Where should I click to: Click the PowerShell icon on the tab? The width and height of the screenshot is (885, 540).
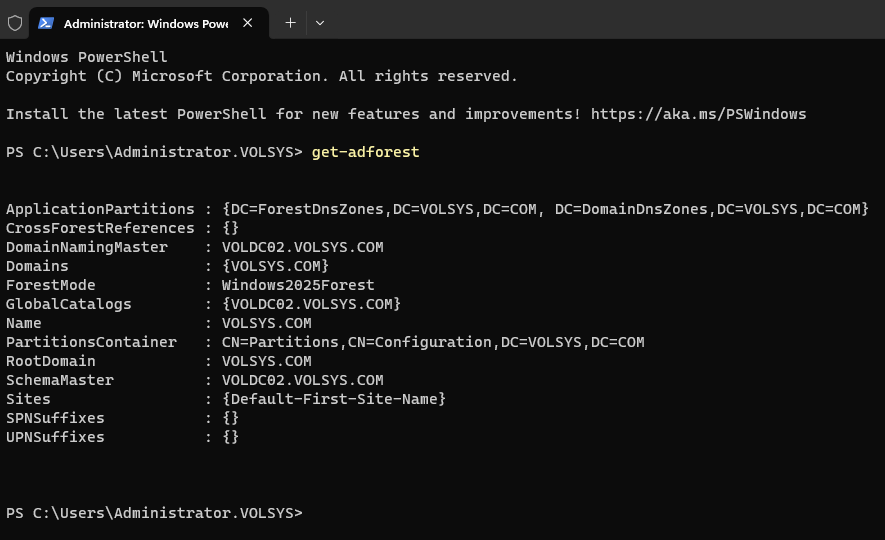pos(46,22)
